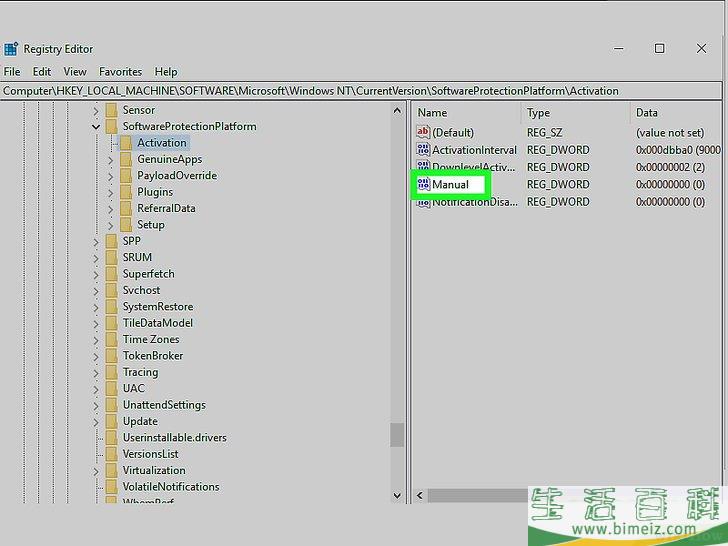Click the (Default) string value icon
This screenshot has width=728, height=546.
point(423,132)
